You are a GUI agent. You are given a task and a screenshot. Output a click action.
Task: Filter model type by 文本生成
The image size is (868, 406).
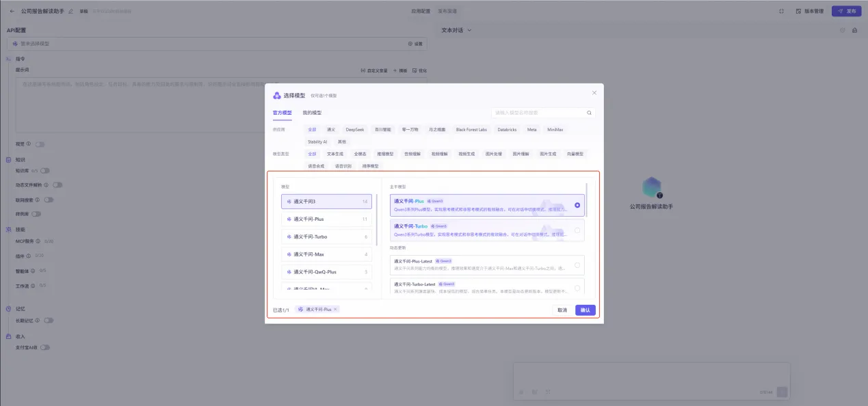tap(335, 154)
